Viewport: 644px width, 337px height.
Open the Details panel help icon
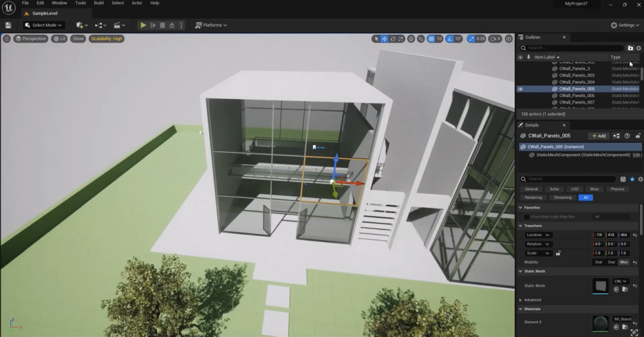(x=627, y=136)
